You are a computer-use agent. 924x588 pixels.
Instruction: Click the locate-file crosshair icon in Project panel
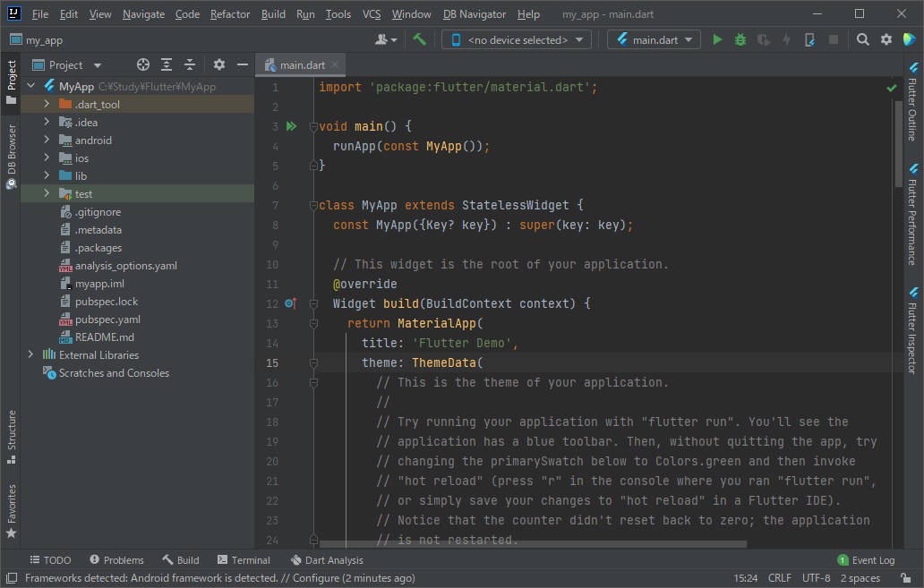click(x=143, y=64)
